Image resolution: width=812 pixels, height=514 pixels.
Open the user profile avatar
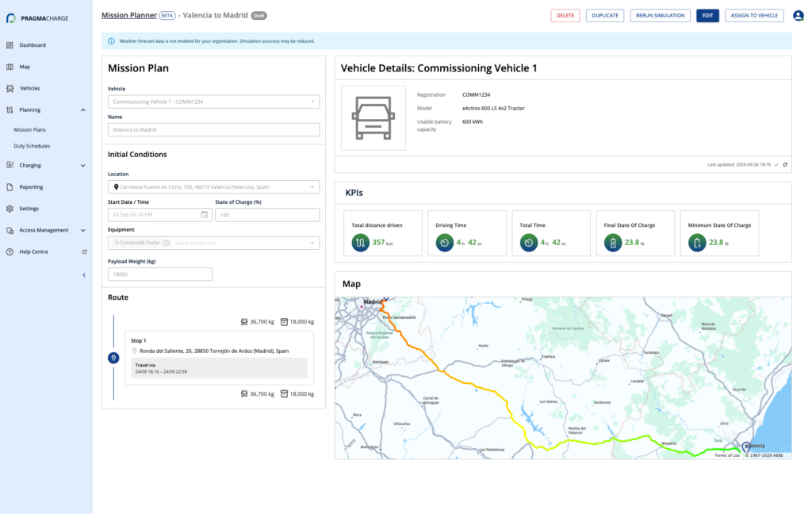pos(798,16)
